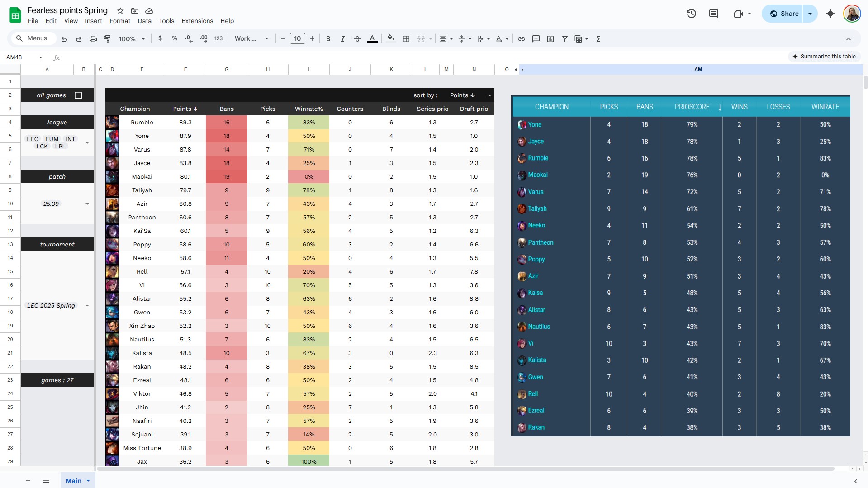The width and height of the screenshot is (868, 488).
Task: Insert a link
Action: click(522, 39)
